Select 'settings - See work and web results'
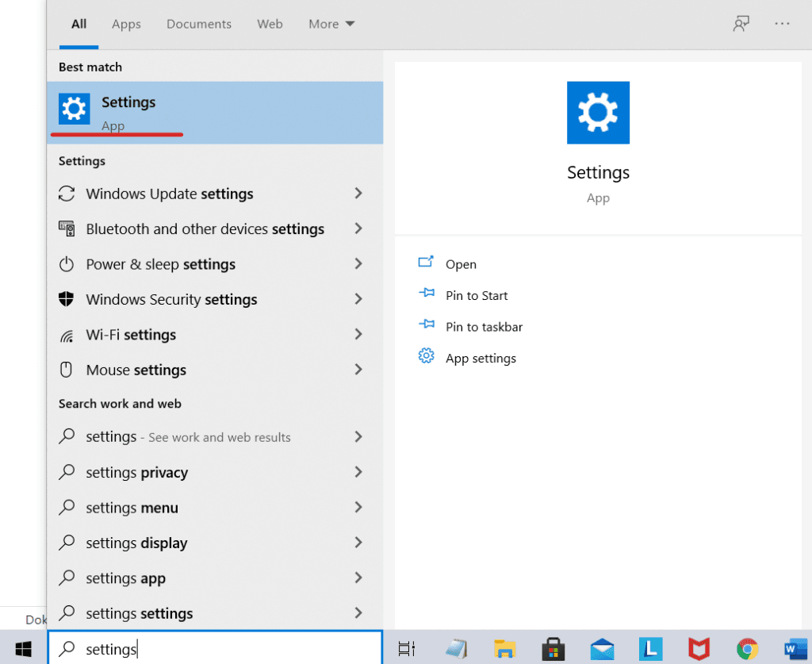The height and width of the screenshot is (664, 812). [x=215, y=436]
